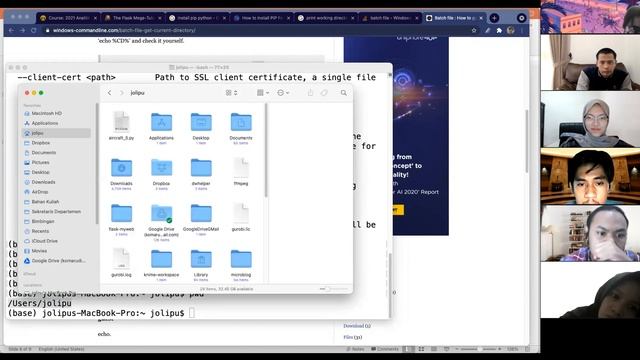This screenshot has width=640, height=360.
Task: Open the knime-workspace folder
Action: pyautogui.click(x=161, y=259)
